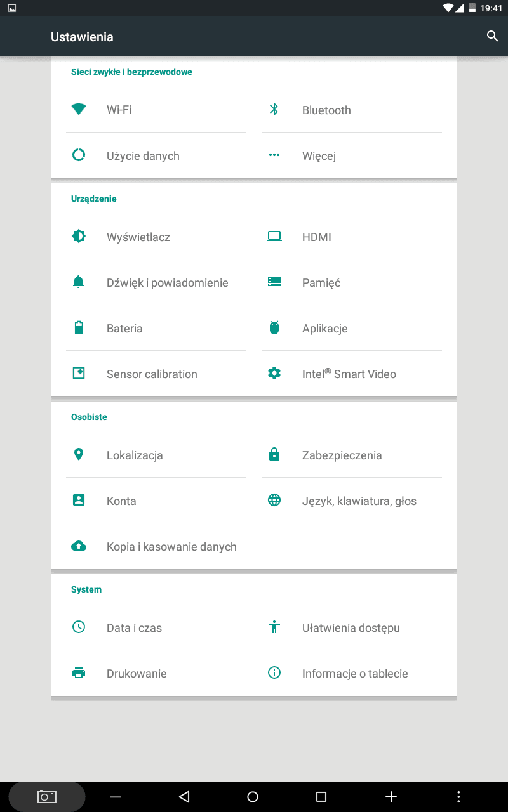Image resolution: width=508 pixels, height=812 pixels.
Task: Select Sensor calibration entry
Action: coord(156,374)
